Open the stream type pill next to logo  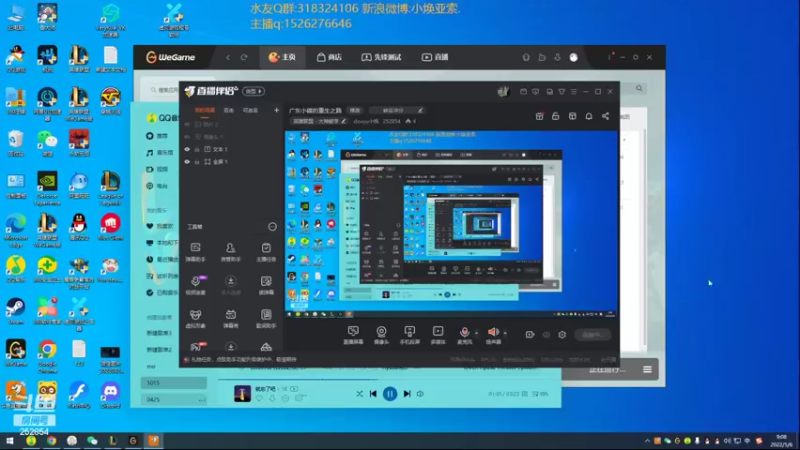pyautogui.click(x=254, y=91)
